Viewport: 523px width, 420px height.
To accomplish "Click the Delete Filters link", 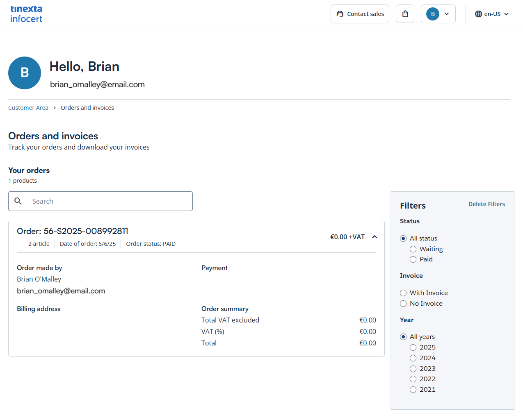I will [x=486, y=204].
